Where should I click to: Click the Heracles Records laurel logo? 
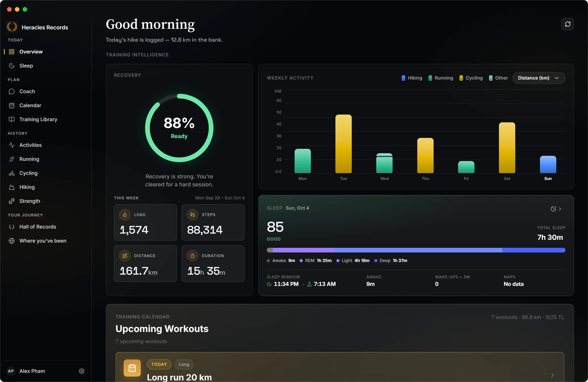[x=12, y=27]
